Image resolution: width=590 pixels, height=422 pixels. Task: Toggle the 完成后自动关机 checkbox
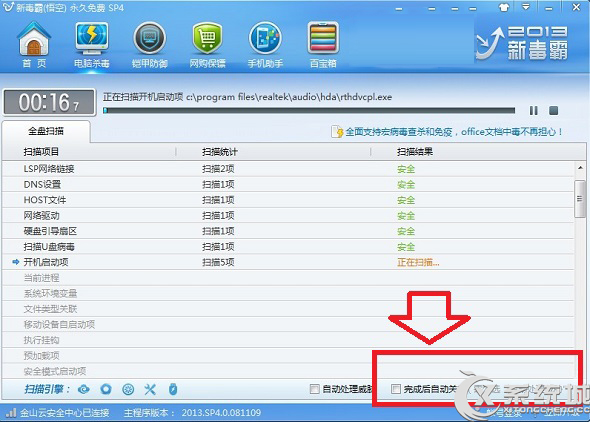(395, 389)
